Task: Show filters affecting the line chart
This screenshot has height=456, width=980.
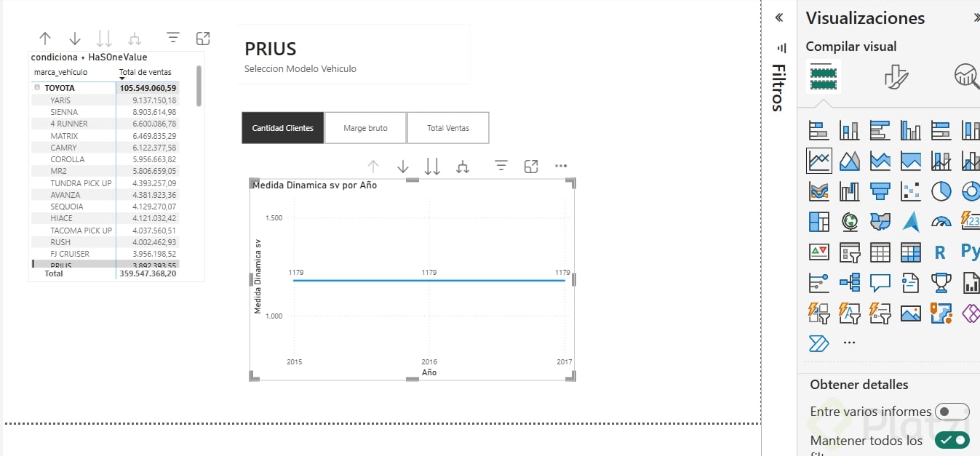Action: tap(501, 166)
